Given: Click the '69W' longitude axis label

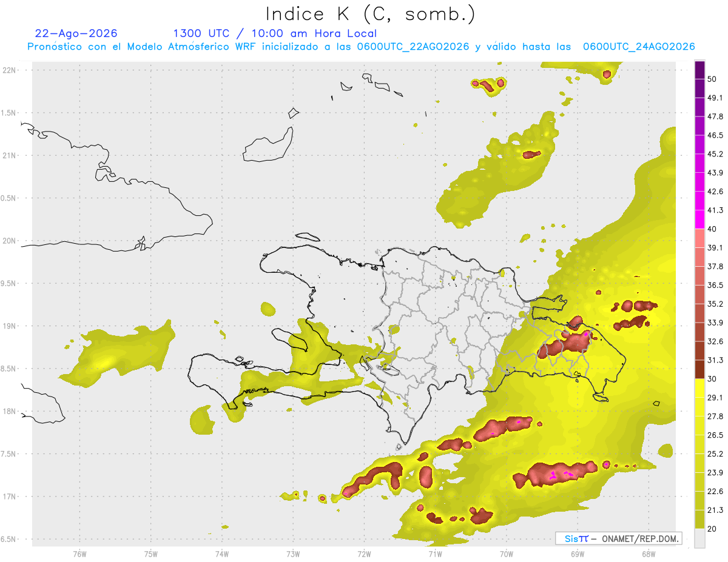Looking at the screenshot, I should coord(578,554).
